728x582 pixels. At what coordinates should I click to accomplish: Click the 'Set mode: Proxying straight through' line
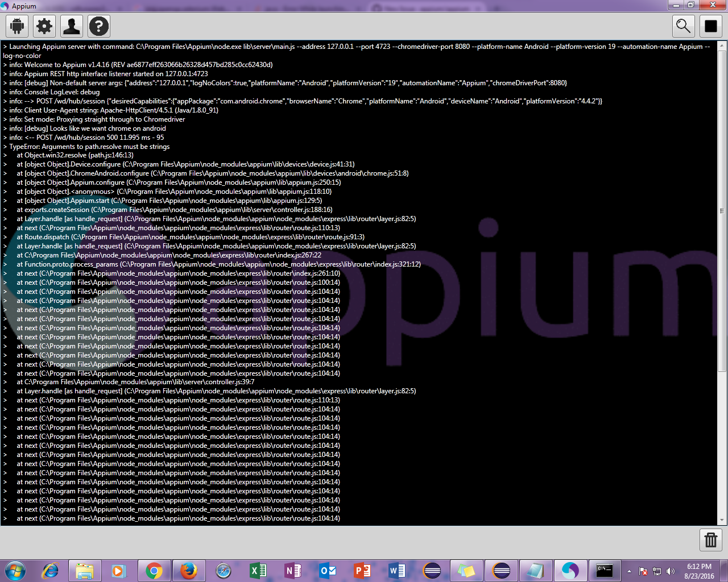pos(94,119)
